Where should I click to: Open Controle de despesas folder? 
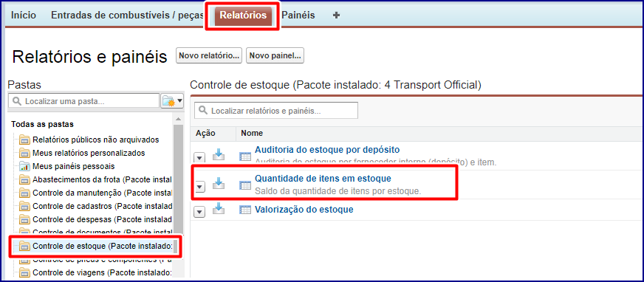click(x=102, y=219)
